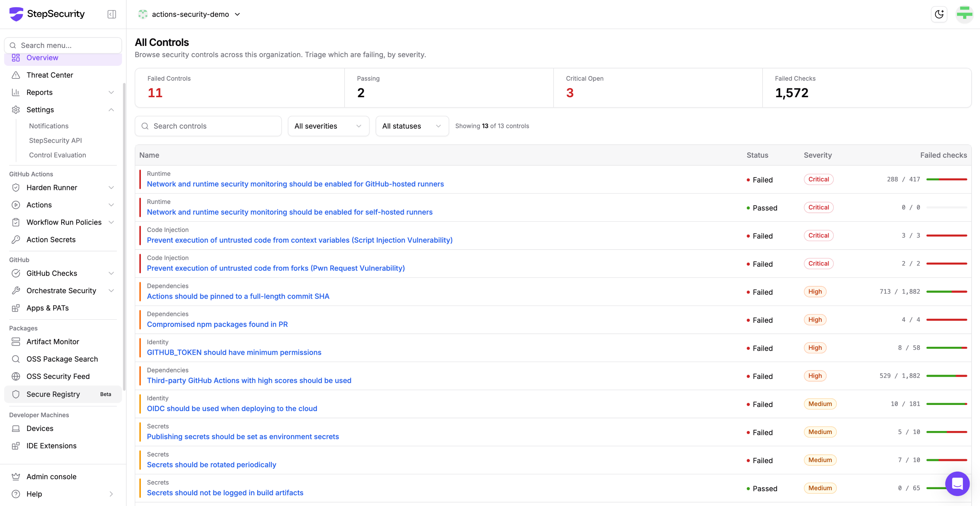
Task: Collapse the Settings submenu chevron
Action: click(111, 110)
